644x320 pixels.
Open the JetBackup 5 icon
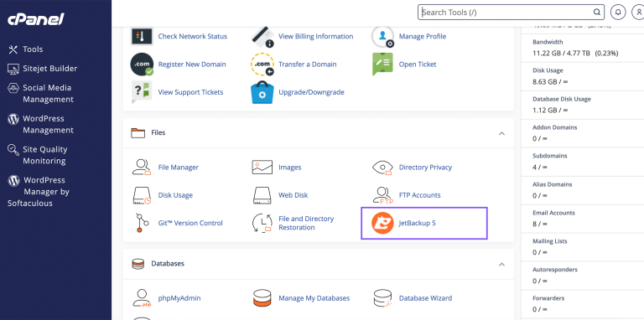coord(382,223)
